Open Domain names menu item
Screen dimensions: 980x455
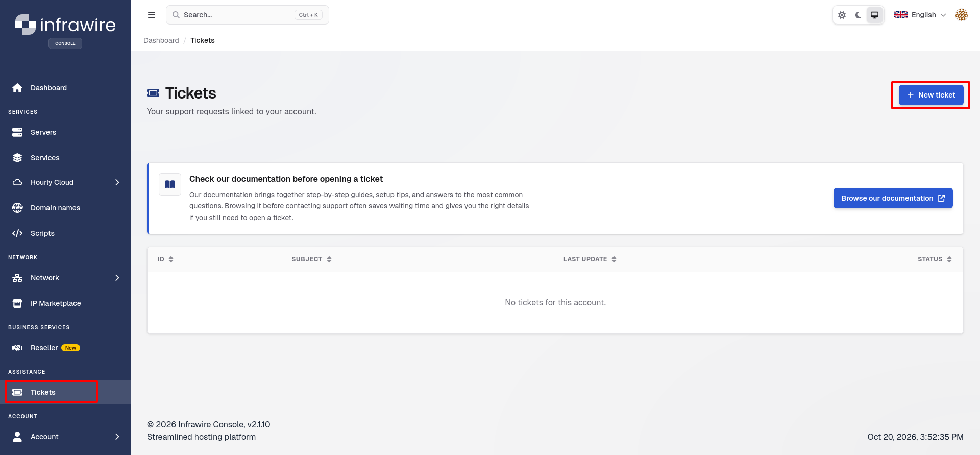tap(65, 208)
